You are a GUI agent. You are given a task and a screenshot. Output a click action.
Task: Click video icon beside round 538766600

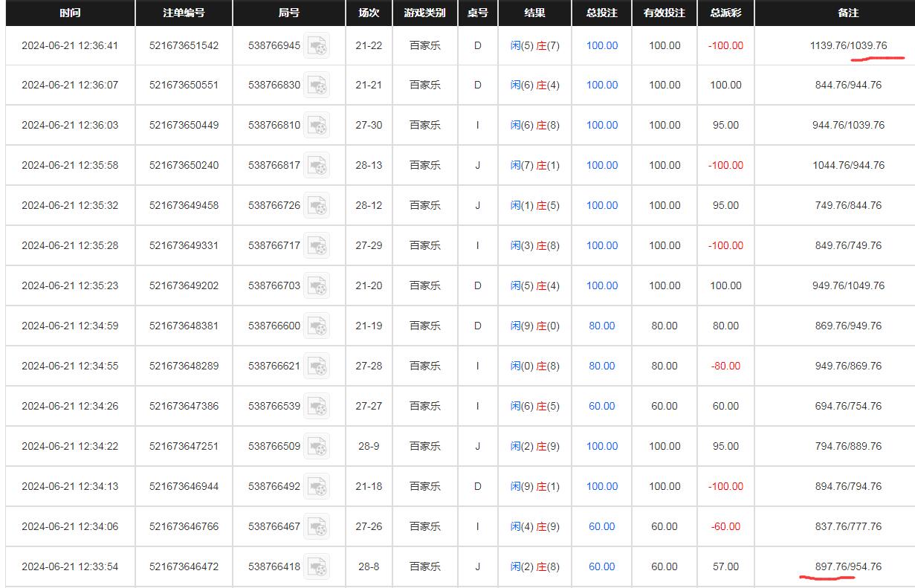pos(317,326)
